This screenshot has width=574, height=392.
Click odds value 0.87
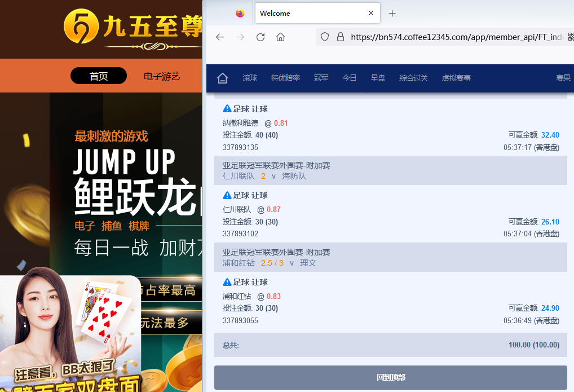(273, 210)
